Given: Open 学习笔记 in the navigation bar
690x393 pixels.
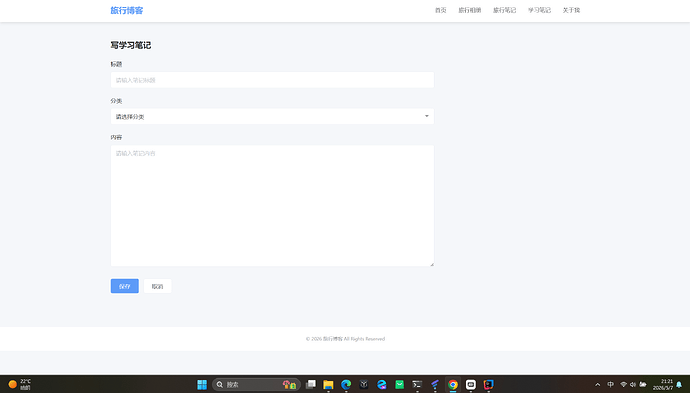Looking at the screenshot, I should (x=539, y=10).
